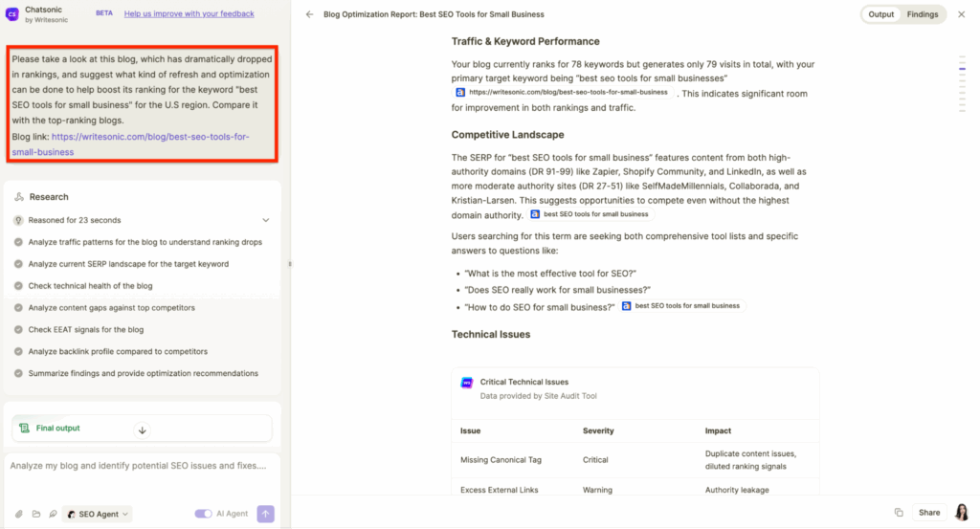The image size is (980, 529).
Task: Click the Warning severity cell
Action: (597, 490)
